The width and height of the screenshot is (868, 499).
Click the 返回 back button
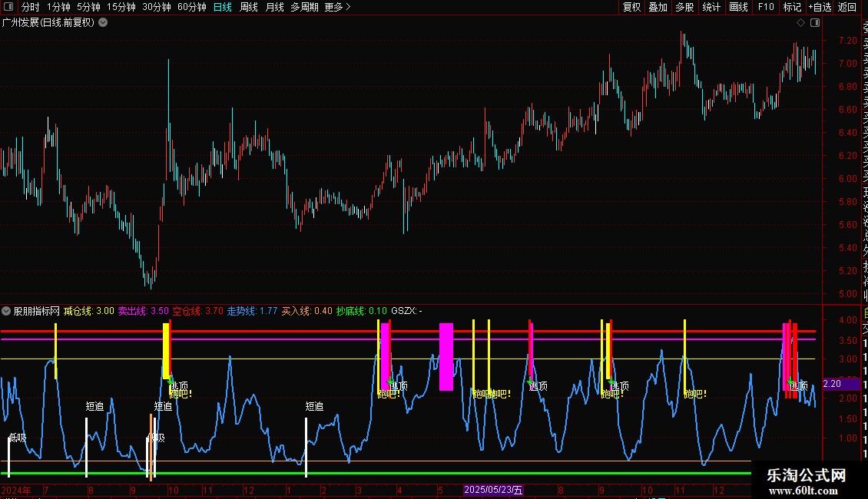tap(846, 7)
